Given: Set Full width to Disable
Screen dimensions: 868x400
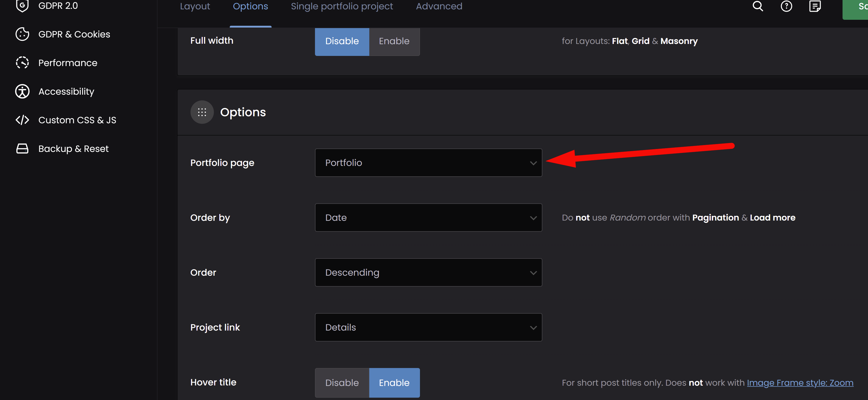Looking at the screenshot, I should (x=342, y=41).
